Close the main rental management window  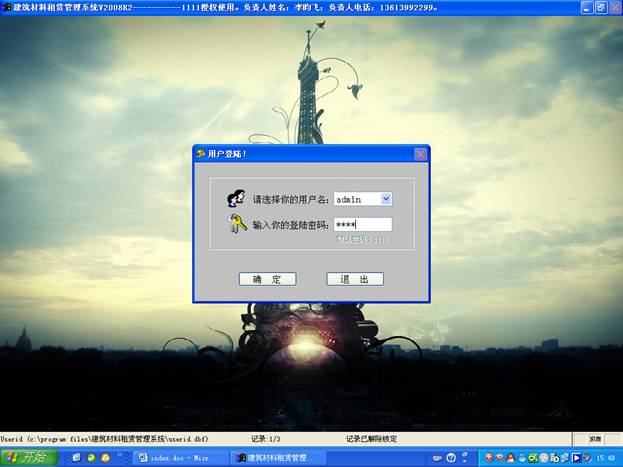(x=614, y=7)
